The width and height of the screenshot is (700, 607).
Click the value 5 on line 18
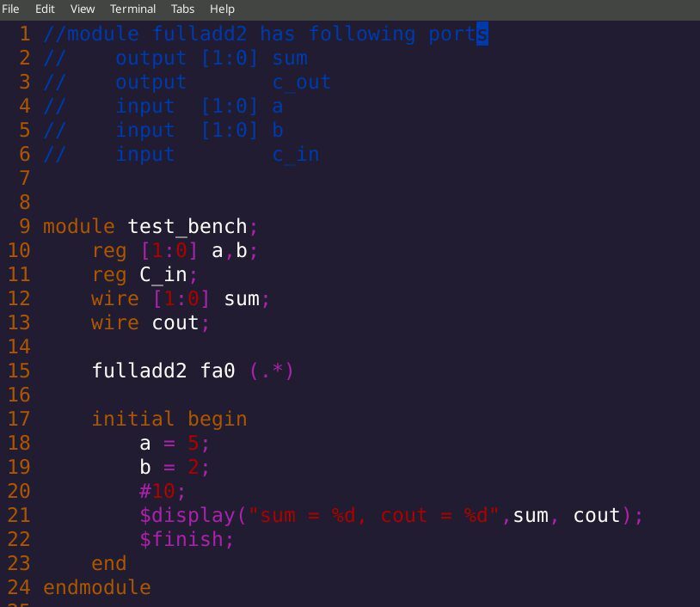point(193,443)
